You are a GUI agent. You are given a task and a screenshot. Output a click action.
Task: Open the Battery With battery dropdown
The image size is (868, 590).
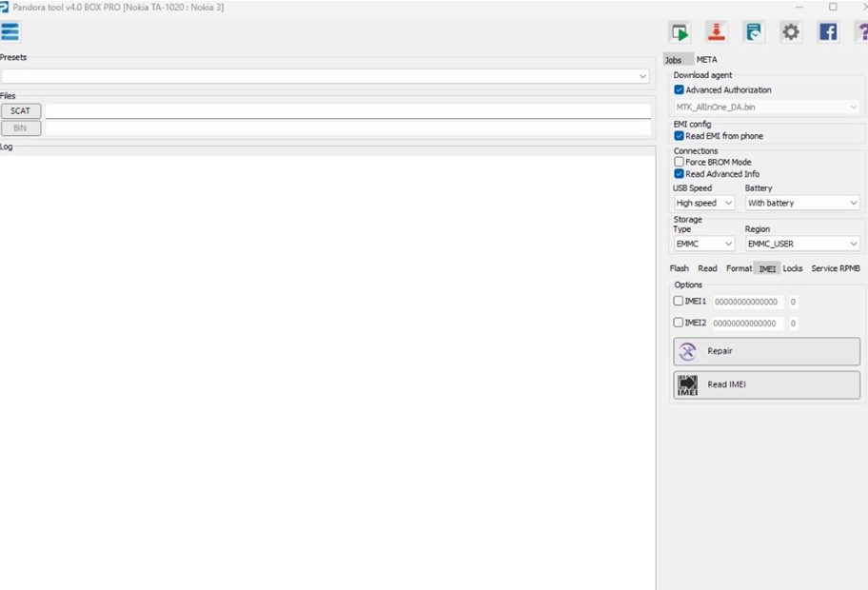pyautogui.click(x=802, y=203)
